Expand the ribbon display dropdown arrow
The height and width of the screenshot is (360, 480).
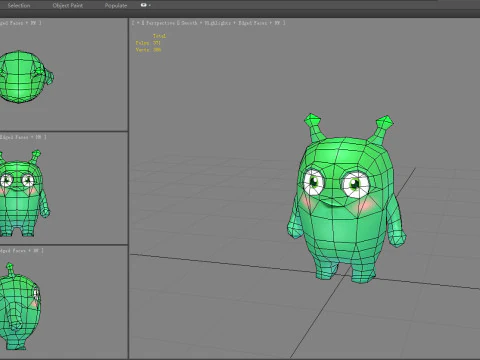(x=150, y=5)
